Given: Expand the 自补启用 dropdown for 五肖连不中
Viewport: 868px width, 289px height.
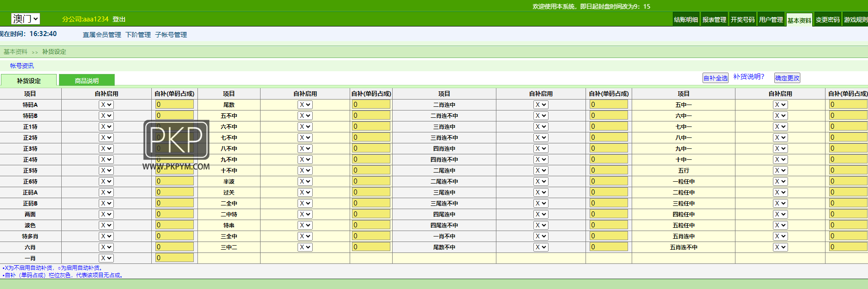Looking at the screenshot, I should (x=780, y=247).
